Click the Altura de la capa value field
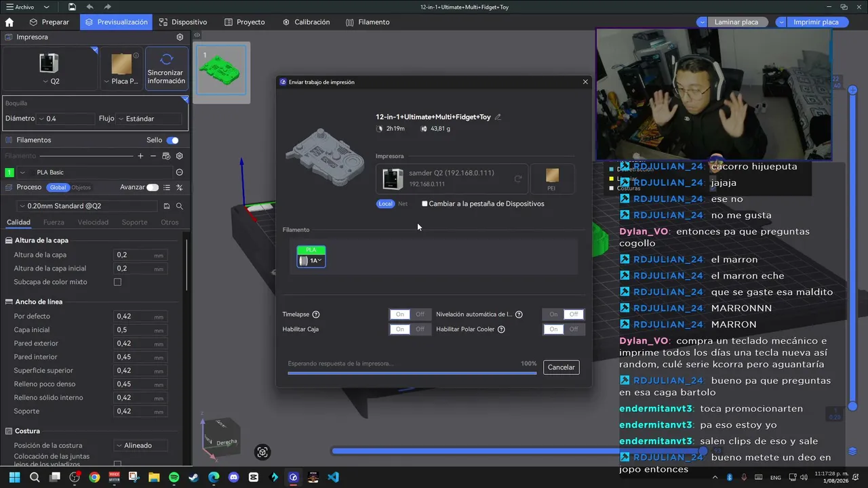The height and width of the screenshot is (488, 868). pyautogui.click(x=139, y=255)
